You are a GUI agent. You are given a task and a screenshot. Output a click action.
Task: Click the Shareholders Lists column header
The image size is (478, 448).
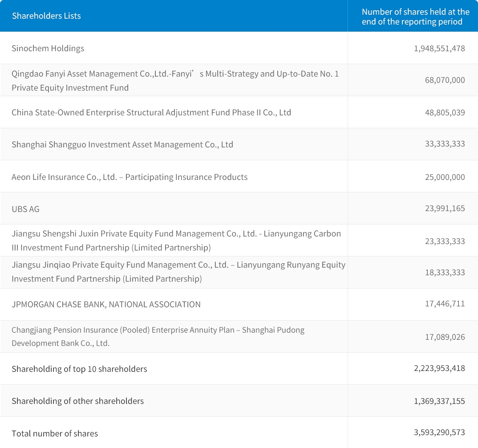[x=46, y=16]
